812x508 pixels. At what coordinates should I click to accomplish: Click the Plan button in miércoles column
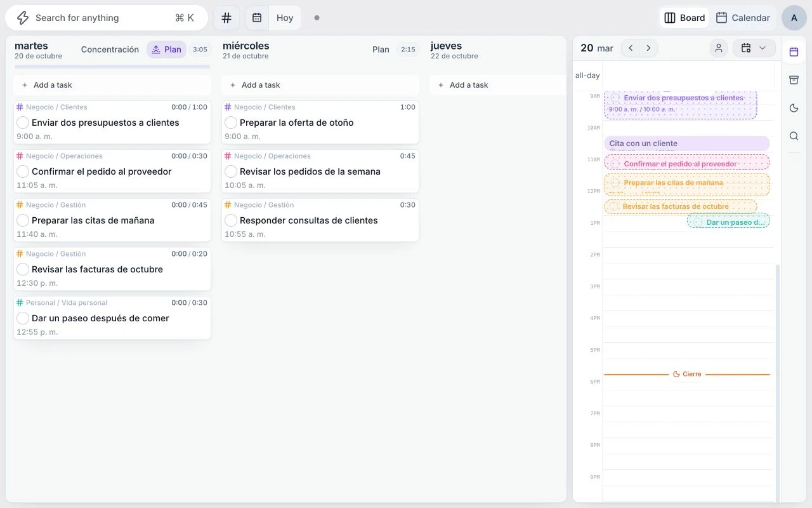(x=381, y=50)
